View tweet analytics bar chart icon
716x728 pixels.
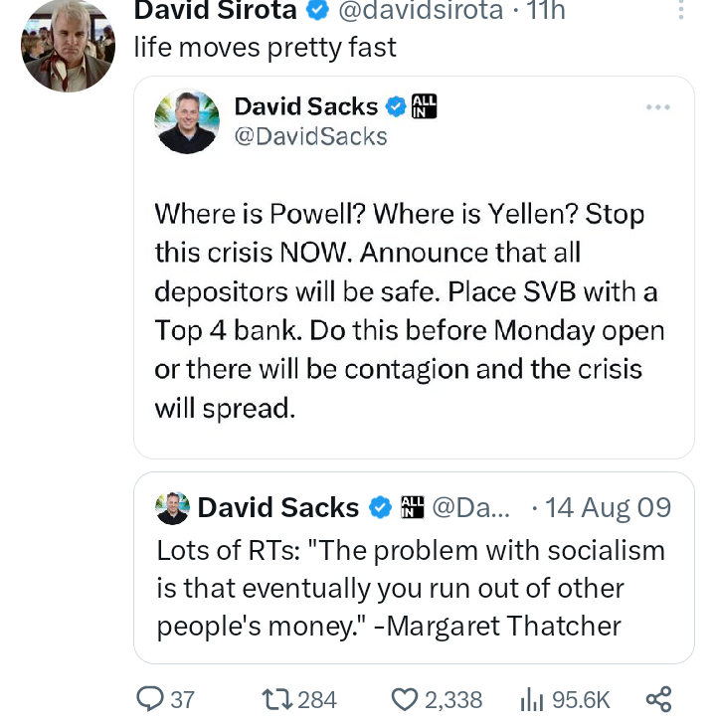[x=531, y=699]
